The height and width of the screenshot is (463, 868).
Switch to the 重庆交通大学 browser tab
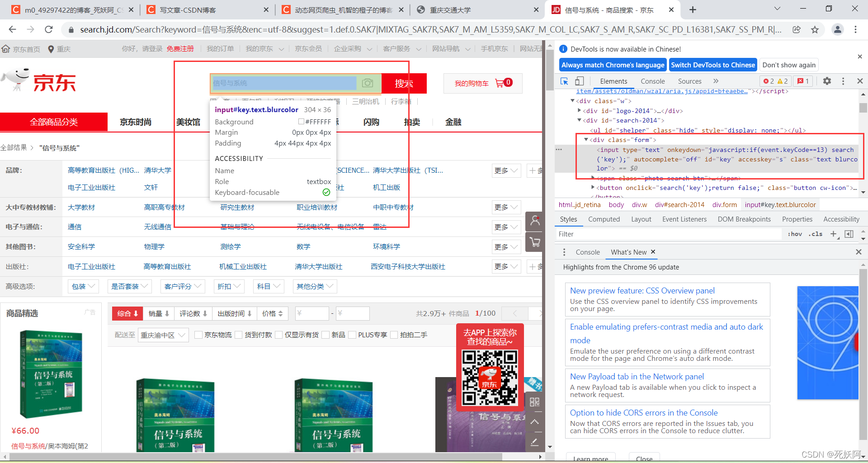pyautogui.click(x=477, y=9)
